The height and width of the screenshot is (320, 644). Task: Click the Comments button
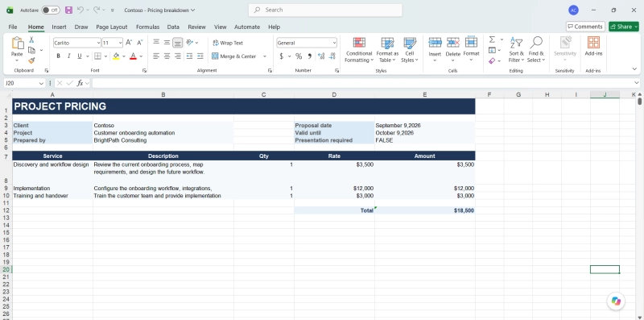click(x=585, y=27)
